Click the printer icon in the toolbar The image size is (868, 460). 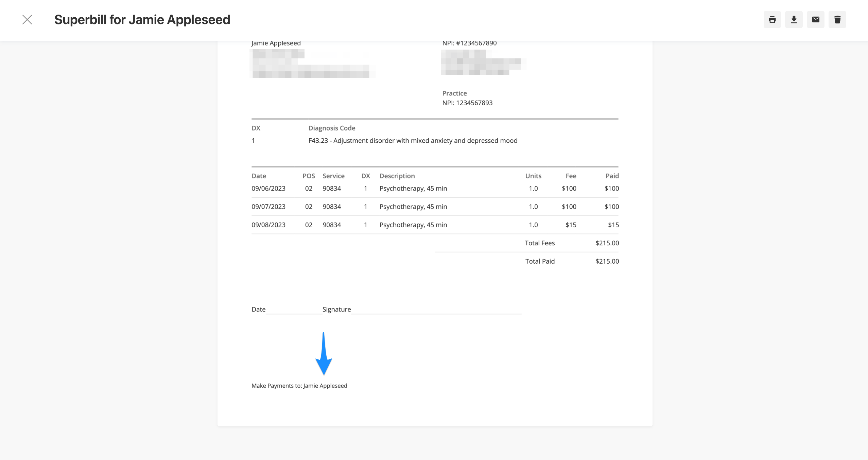[772, 20]
